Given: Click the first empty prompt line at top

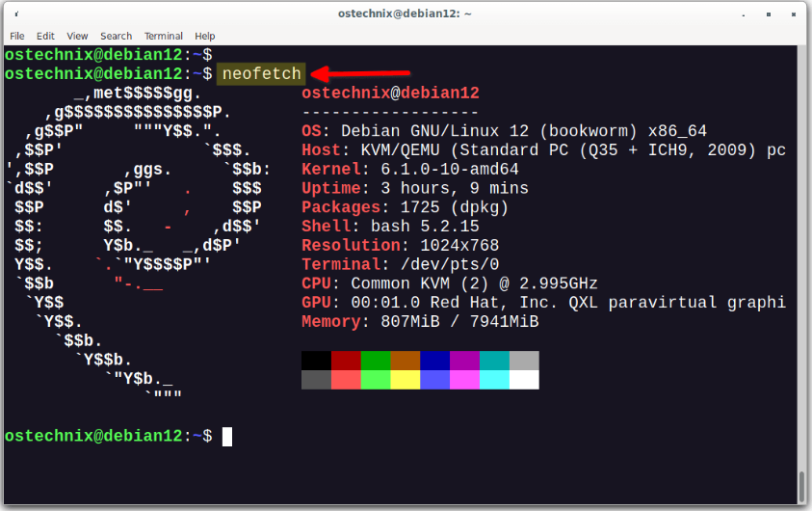Looking at the screenshot, I should [108, 54].
